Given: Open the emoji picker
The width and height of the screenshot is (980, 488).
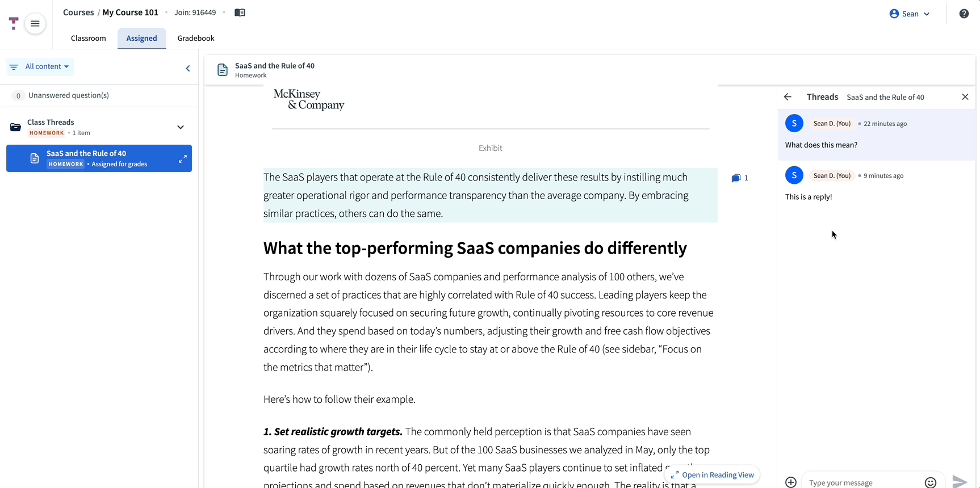Looking at the screenshot, I should click(930, 482).
